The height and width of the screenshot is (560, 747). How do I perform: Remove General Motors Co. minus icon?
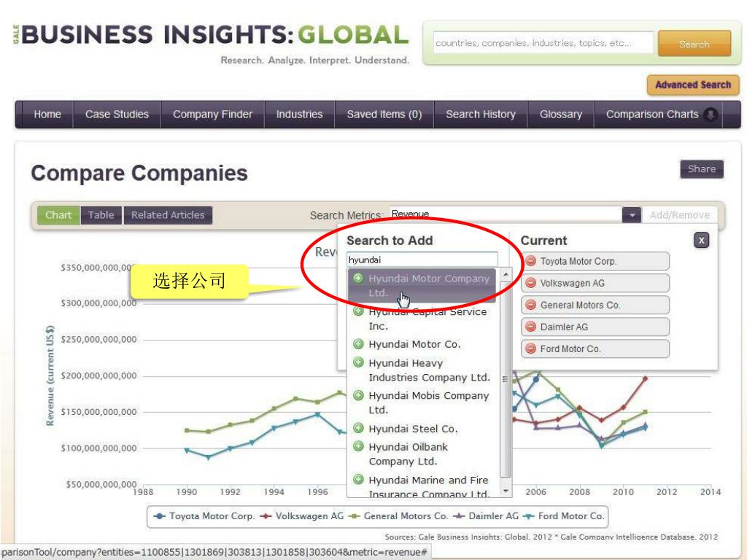tap(531, 305)
